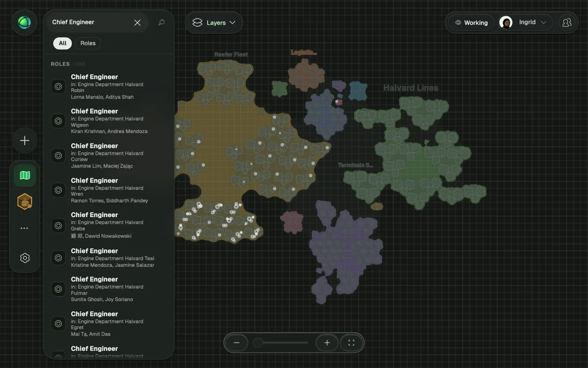Screen dimensions: 588x368
Task: Click the search magnifier icon
Action: pos(161,23)
